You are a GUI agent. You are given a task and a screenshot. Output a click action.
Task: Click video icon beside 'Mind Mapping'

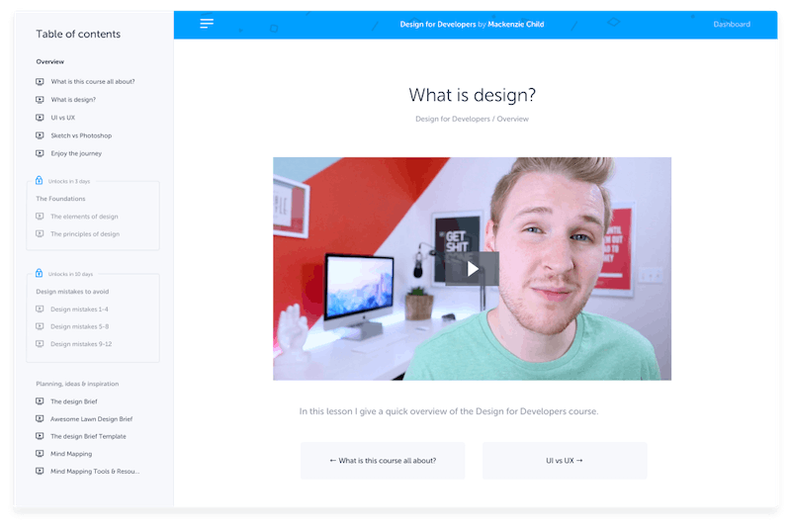point(40,454)
